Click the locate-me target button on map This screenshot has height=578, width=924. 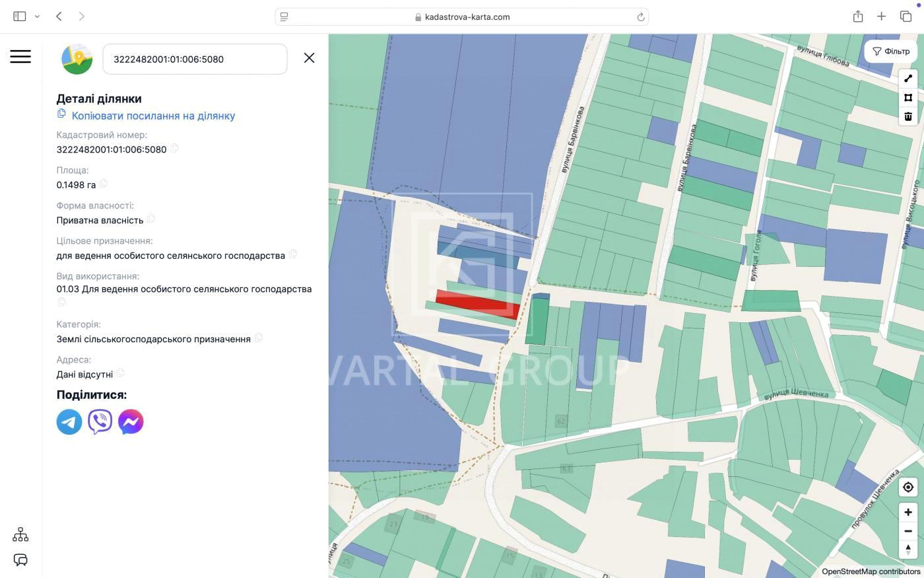[908, 488]
